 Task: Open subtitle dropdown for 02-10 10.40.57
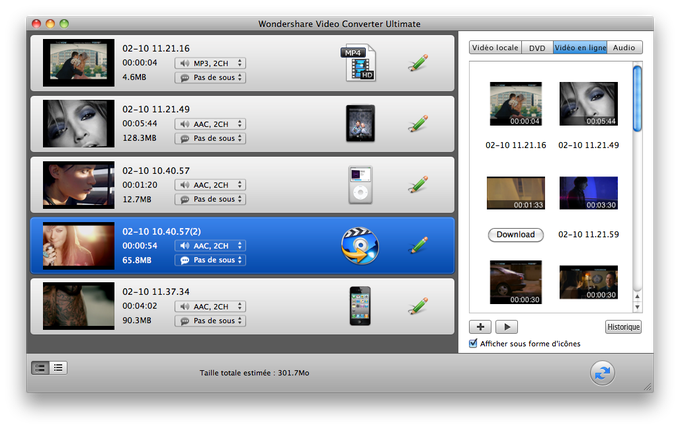[210, 199]
